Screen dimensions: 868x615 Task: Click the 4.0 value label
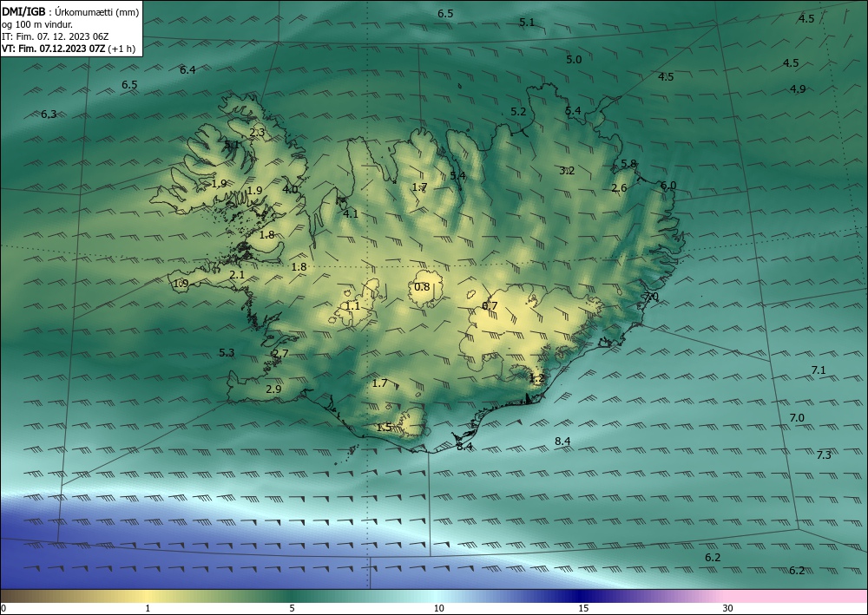[x=290, y=189]
